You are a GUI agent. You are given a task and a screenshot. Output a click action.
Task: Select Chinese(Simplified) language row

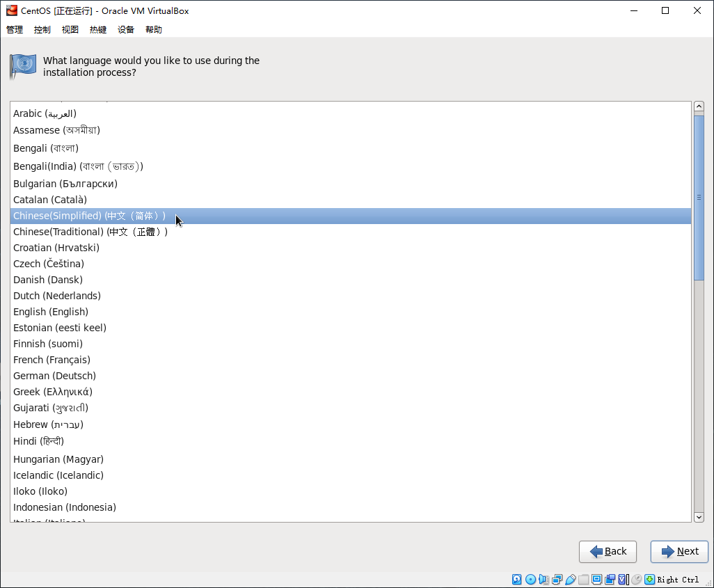(351, 216)
